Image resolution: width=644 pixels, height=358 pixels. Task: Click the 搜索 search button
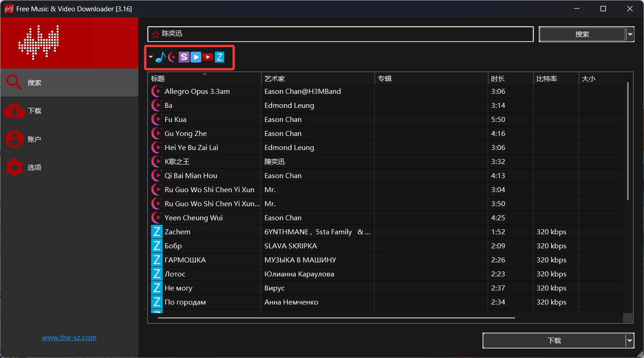(x=582, y=34)
